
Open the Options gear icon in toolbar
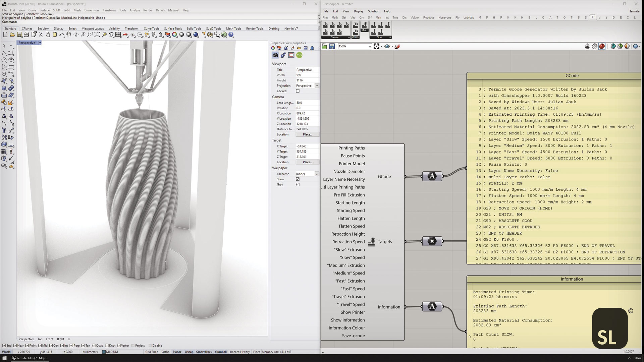tap(210, 35)
